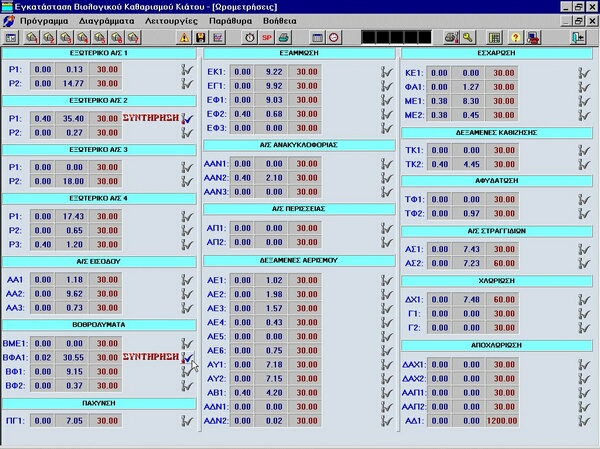Viewport: 600px width, 449px height.
Task: Click the key icon in toolbar
Action: tap(467, 37)
